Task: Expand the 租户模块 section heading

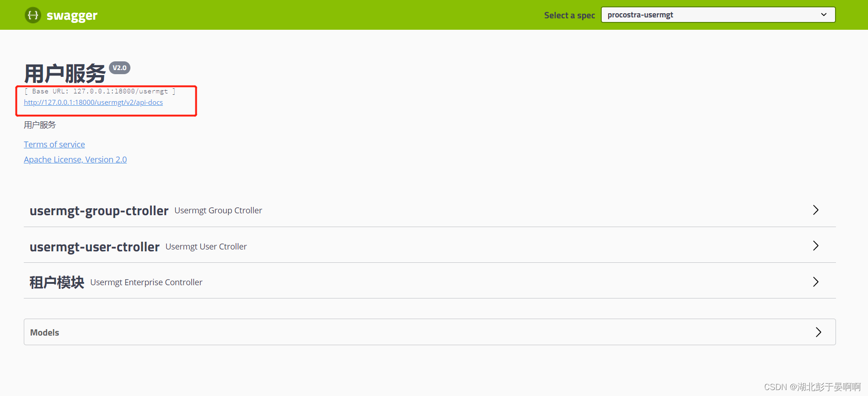Action: [57, 282]
